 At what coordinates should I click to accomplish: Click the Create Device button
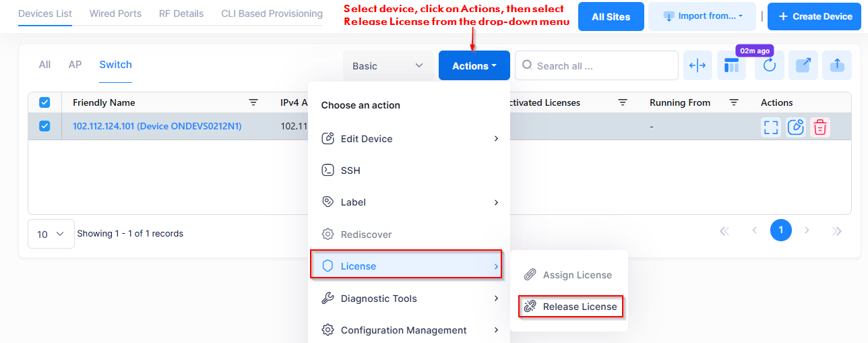point(814,16)
